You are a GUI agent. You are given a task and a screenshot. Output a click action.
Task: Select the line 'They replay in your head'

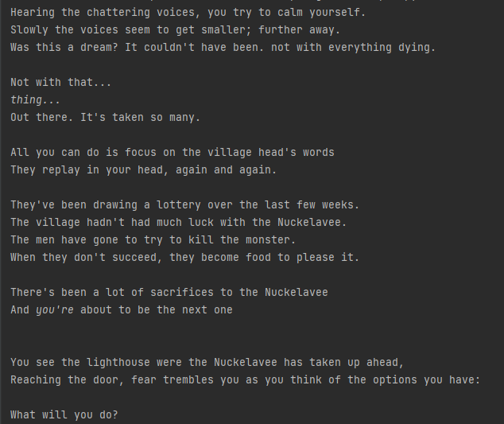143,170
